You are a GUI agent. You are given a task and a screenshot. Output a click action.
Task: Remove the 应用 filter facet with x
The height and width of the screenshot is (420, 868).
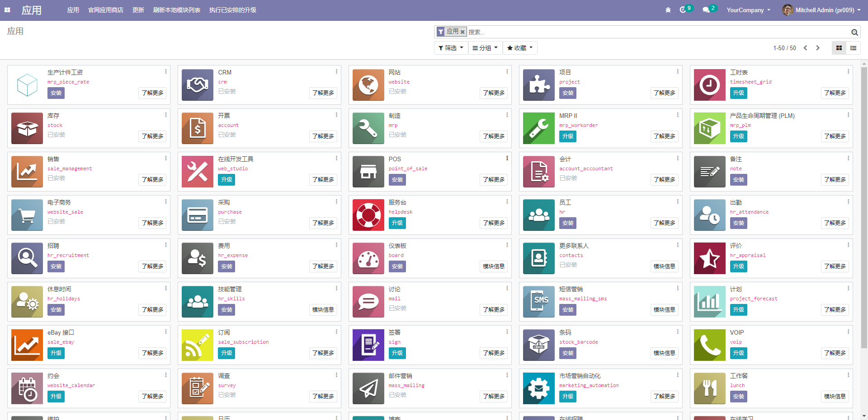[462, 32]
